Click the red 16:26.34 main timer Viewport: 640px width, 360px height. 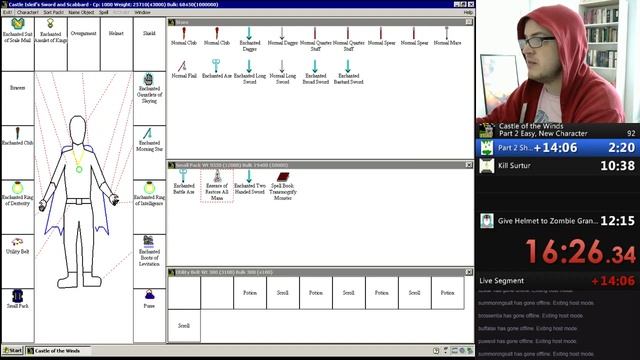[x=580, y=252]
